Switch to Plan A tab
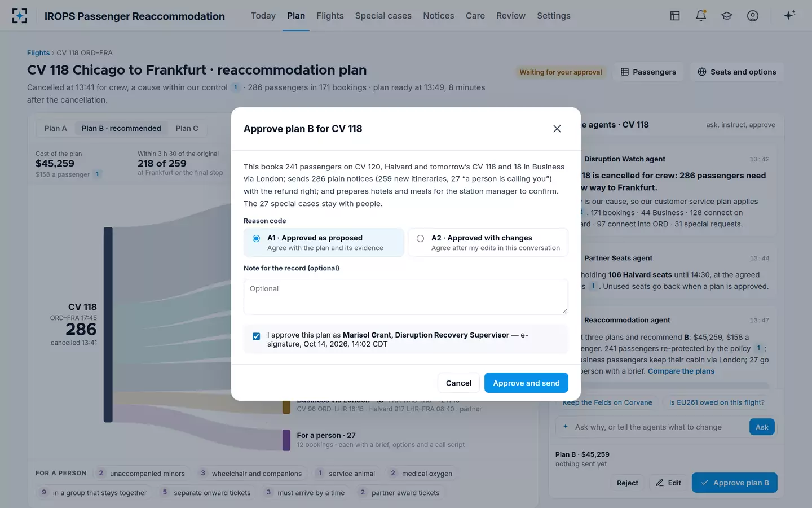Image resolution: width=812 pixels, height=508 pixels. click(56, 128)
